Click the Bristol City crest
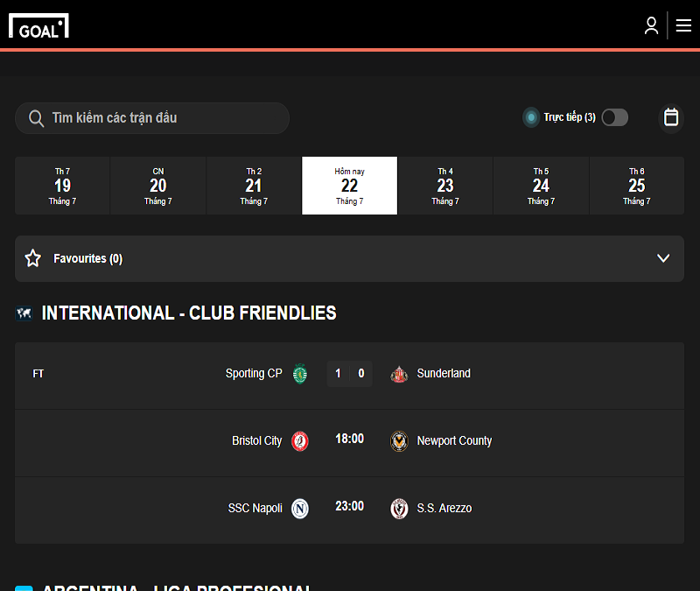 300,441
